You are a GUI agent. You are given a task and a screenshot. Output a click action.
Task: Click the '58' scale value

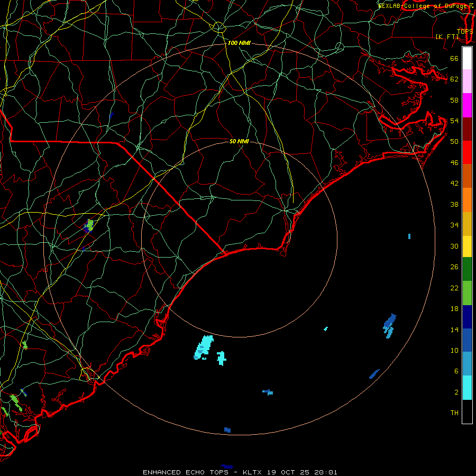454,100
